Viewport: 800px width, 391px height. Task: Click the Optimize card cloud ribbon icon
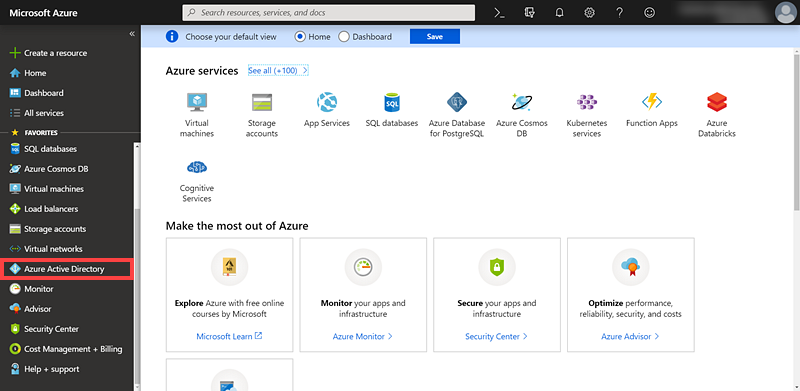coord(631,267)
